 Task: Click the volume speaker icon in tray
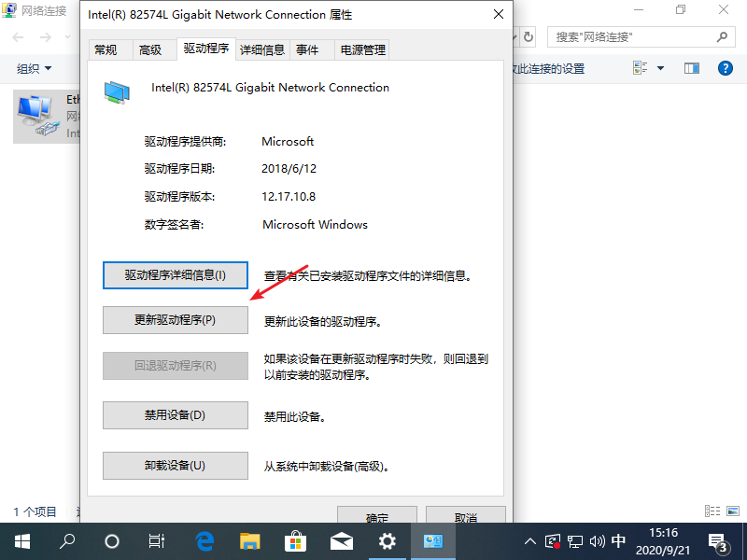598,541
